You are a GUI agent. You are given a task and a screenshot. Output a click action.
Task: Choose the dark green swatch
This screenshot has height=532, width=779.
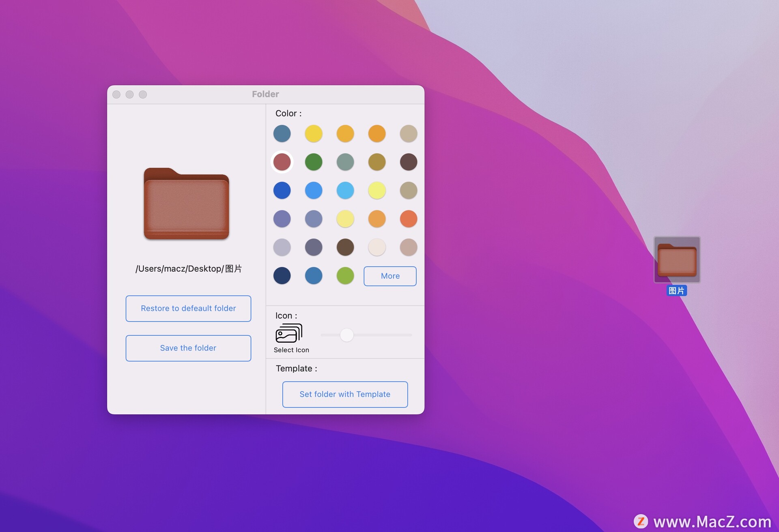(314, 162)
